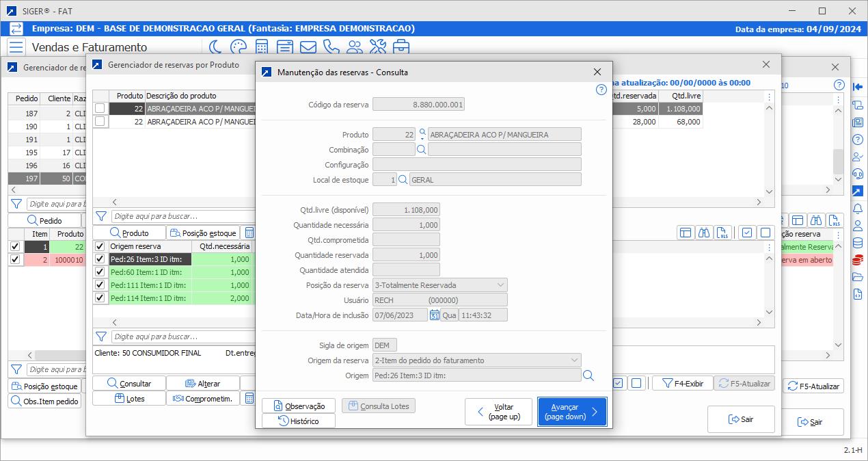Open the calculator icon in top toolbar
868x461 pixels.
(261, 47)
